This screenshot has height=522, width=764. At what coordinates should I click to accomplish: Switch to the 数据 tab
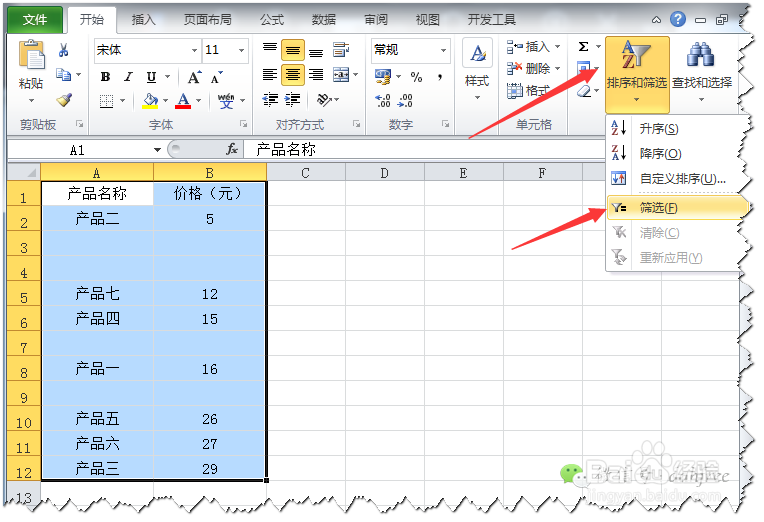[x=324, y=19]
